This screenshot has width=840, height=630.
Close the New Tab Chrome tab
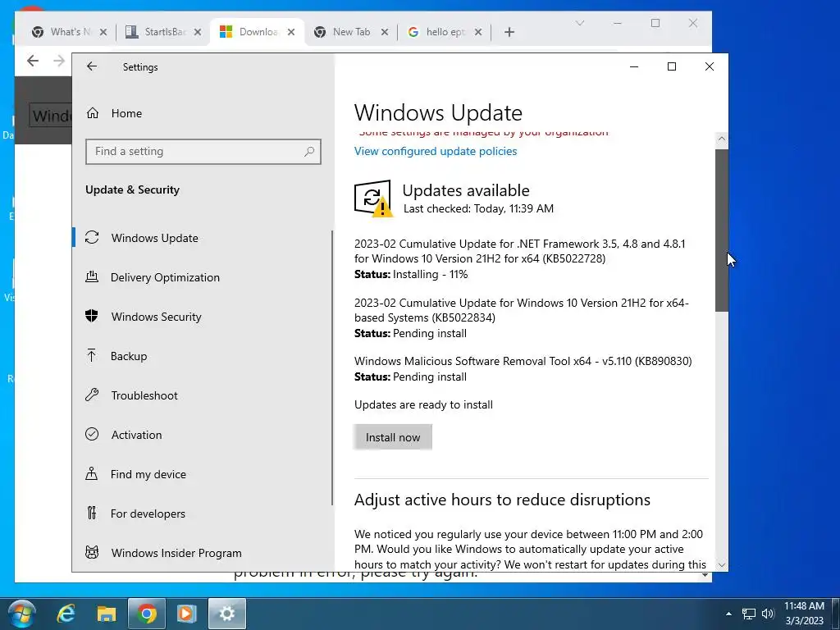click(385, 32)
